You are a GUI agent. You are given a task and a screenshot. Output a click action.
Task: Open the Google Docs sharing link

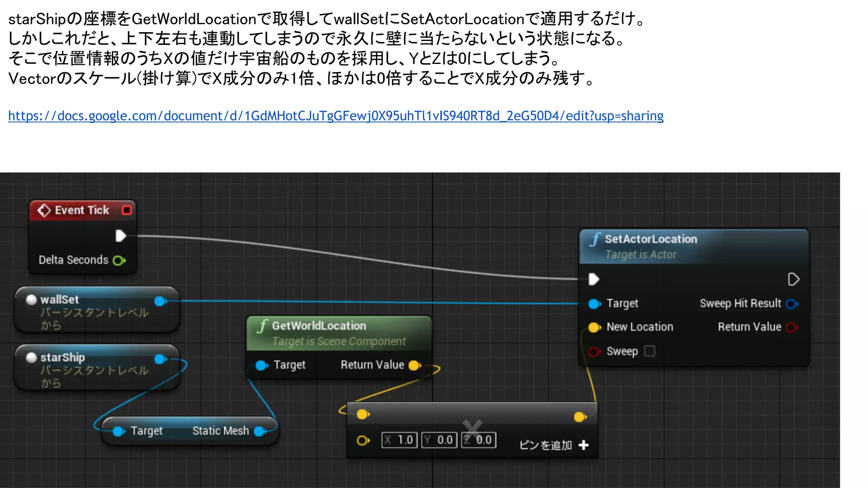336,116
